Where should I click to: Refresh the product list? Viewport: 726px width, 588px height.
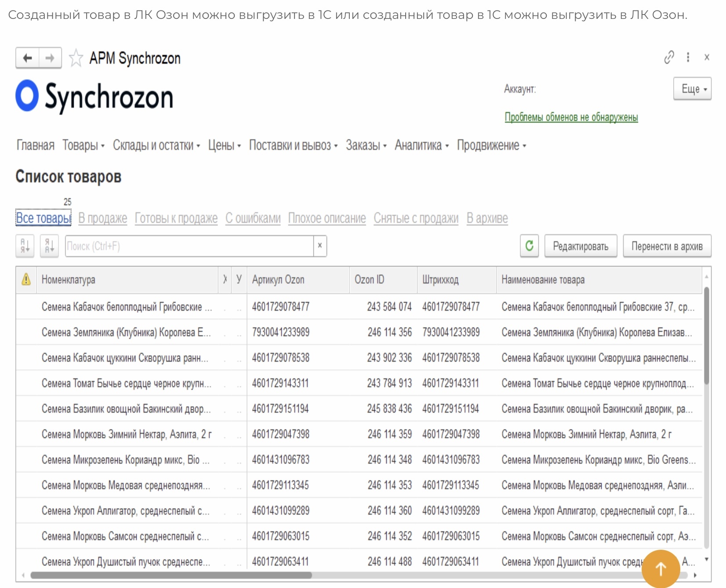[x=530, y=246]
